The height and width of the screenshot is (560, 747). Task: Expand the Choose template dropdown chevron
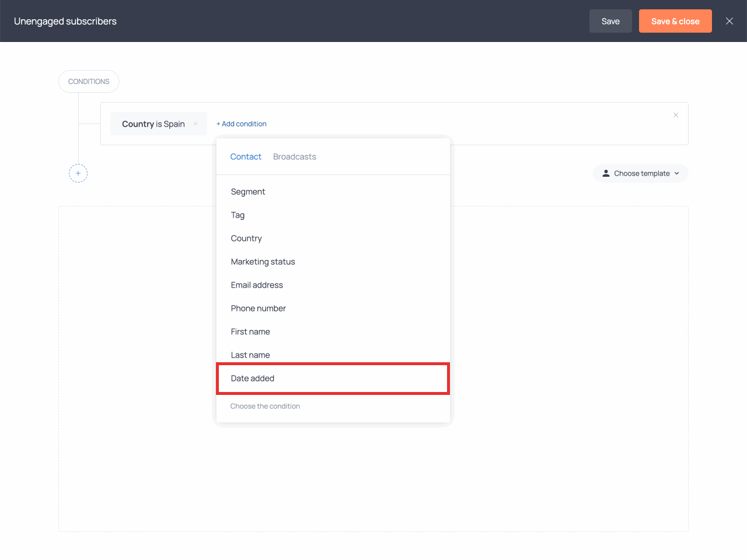click(x=677, y=173)
